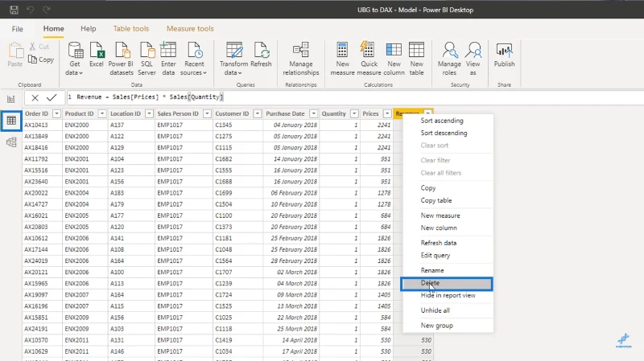Select cell C1345 in Customer ID
This screenshot has width=644, height=361.
click(x=237, y=125)
